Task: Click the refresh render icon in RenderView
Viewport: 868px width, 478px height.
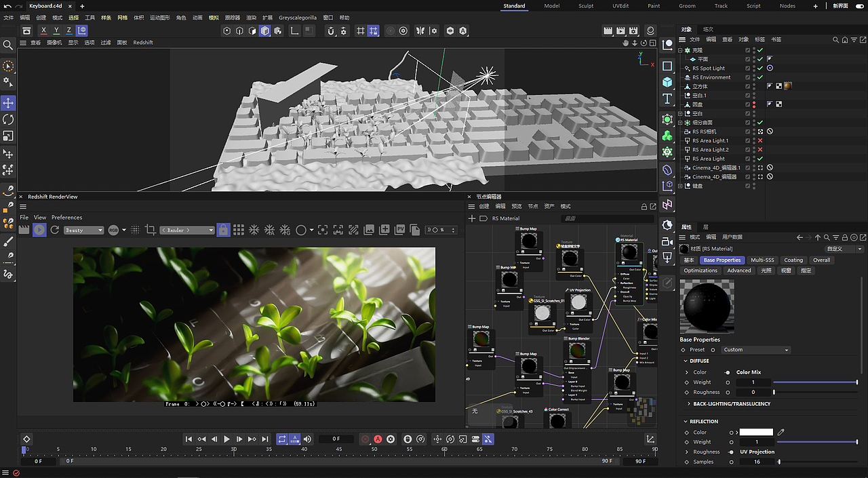Action: click(x=55, y=230)
